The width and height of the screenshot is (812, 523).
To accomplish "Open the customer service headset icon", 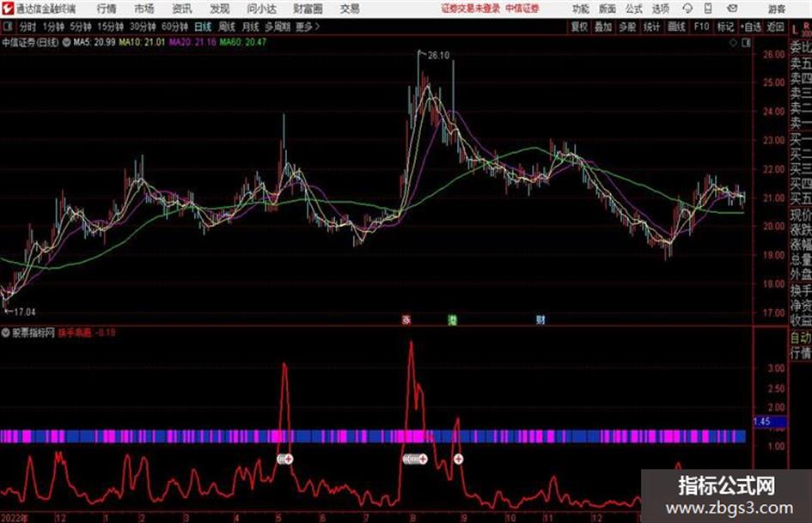I will (687, 9).
